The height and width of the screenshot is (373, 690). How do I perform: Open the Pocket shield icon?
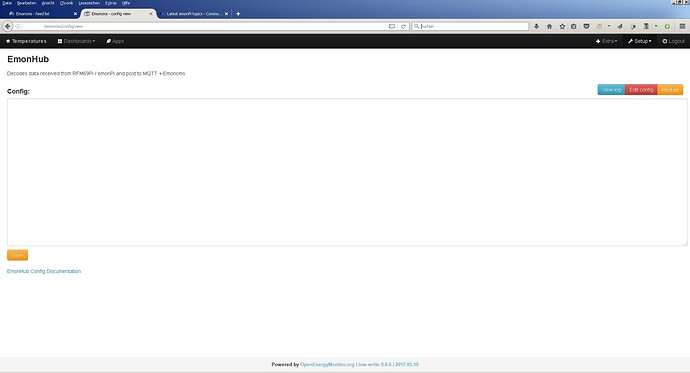[x=586, y=26]
